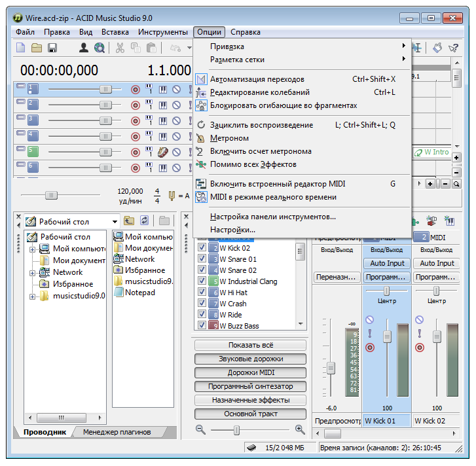Viewport: 476px width, 466px height.
Task: Click the Auto Input field under W Kick 01
Action: tap(387, 263)
